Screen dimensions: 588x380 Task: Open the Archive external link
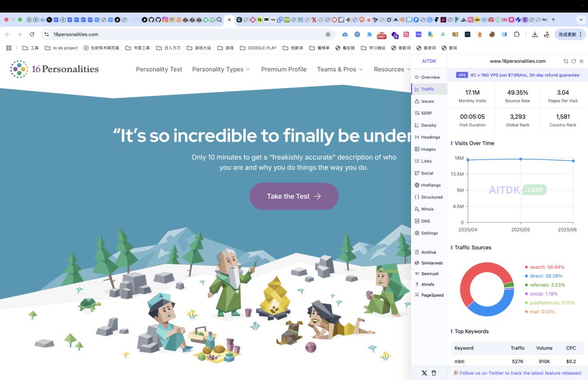click(x=426, y=253)
